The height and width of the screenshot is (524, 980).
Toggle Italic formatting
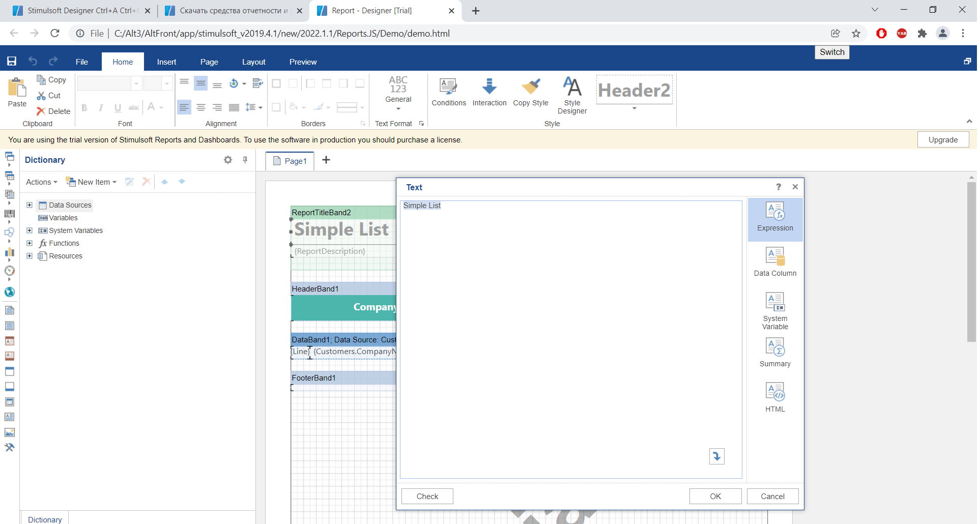(x=101, y=107)
